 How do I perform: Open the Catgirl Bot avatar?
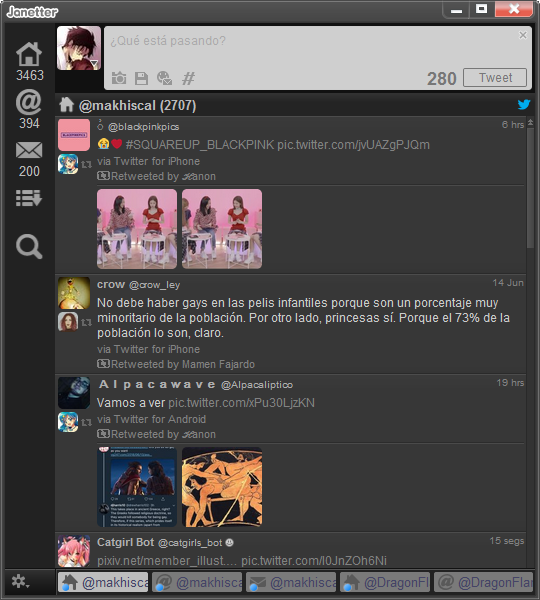coord(74,551)
